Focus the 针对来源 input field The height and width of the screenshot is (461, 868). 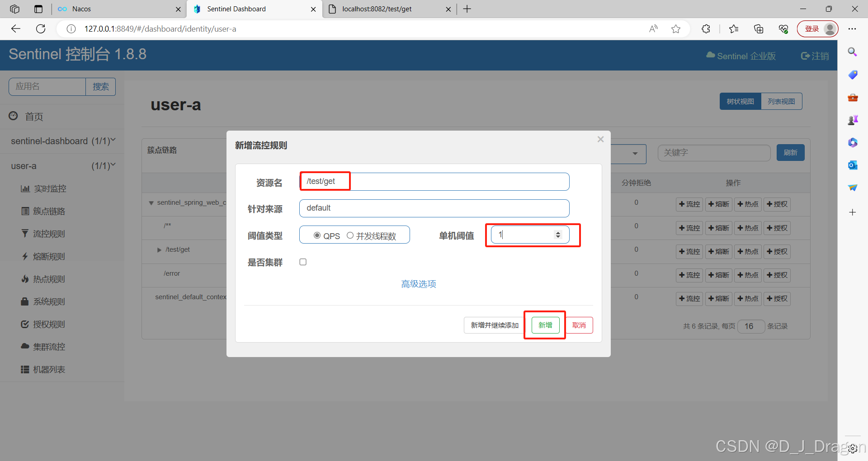coord(434,208)
